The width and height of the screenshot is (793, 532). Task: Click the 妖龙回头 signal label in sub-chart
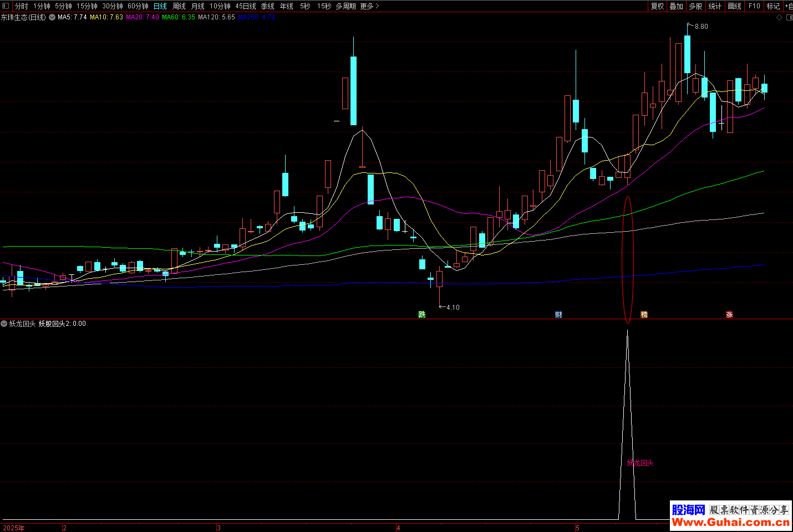[x=640, y=463]
